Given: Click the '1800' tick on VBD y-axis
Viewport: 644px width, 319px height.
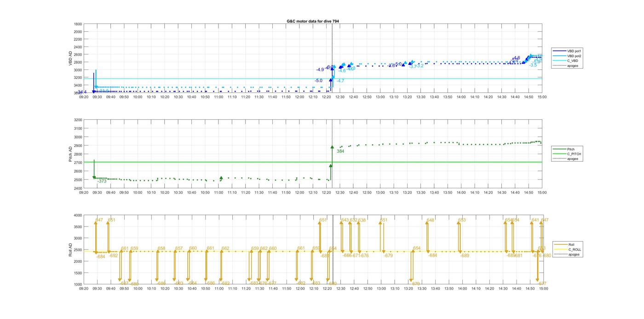Looking at the screenshot, I should click(78, 24).
